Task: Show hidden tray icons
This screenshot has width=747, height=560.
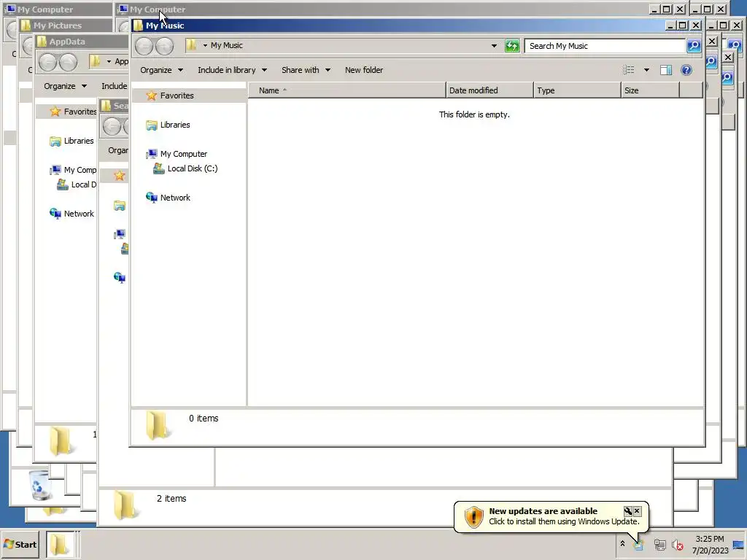Action: pos(622,544)
